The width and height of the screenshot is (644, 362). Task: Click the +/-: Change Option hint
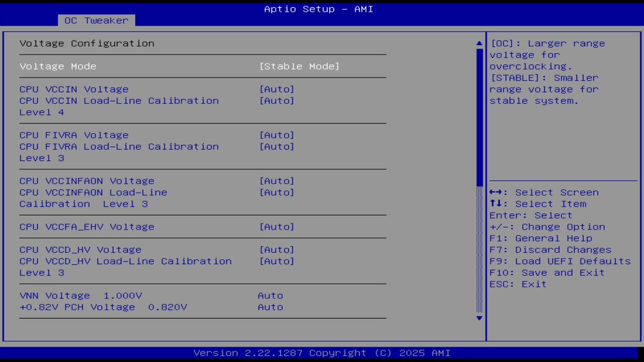(x=547, y=227)
